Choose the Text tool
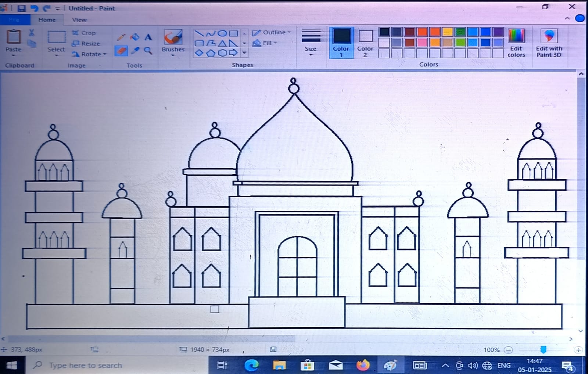Screen dimensions: 588x374 [148, 37]
